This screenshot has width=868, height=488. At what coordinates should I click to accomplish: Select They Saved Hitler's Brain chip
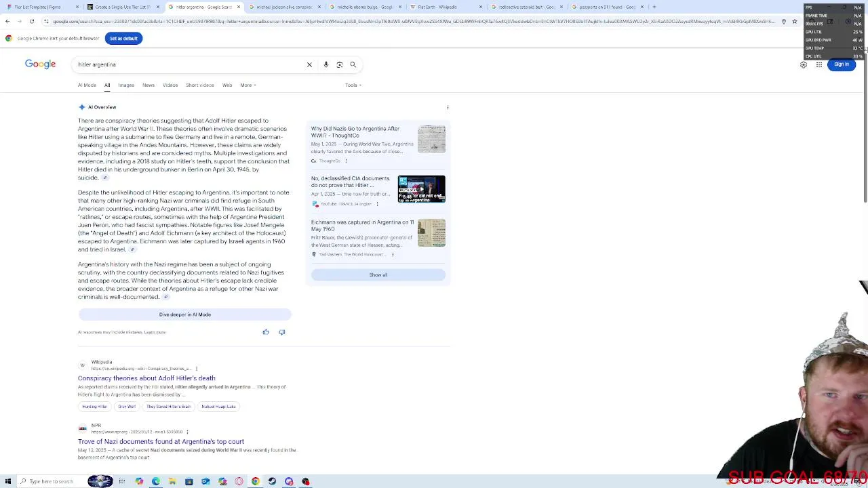[x=168, y=407]
